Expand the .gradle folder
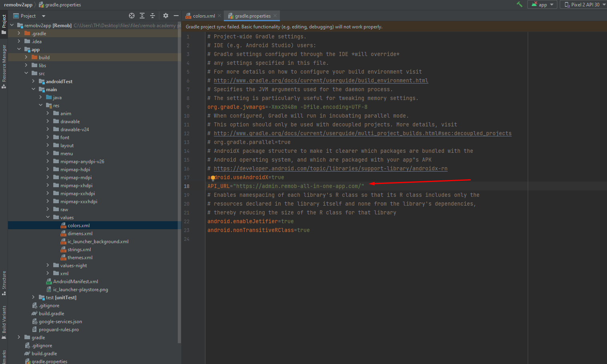Viewport: 607px width, 364px height. [x=19, y=33]
